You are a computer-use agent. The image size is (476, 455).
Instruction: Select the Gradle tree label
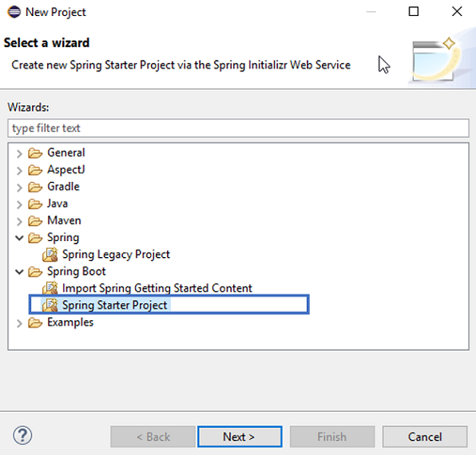(63, 187)
